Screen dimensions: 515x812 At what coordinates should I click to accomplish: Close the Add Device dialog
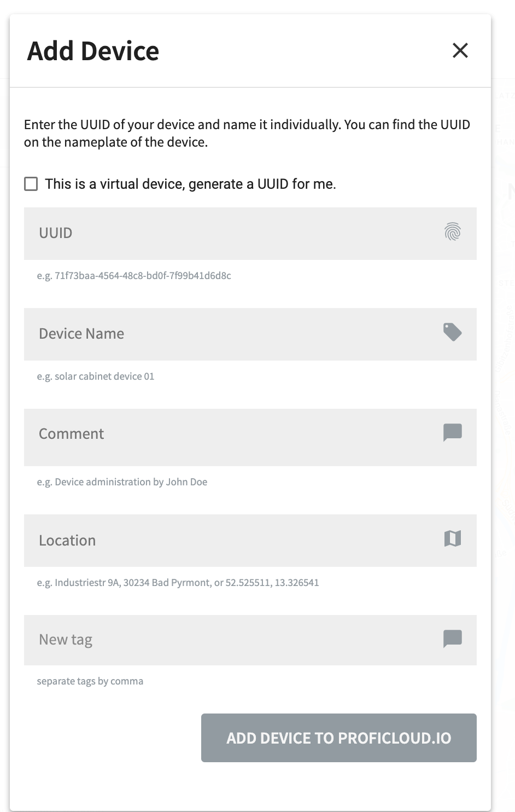tap(460, 50)
